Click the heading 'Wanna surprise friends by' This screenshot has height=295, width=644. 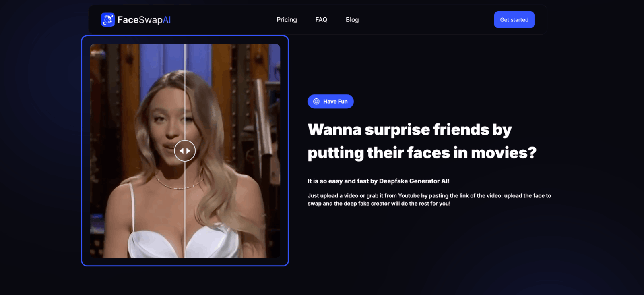point(410,130)
